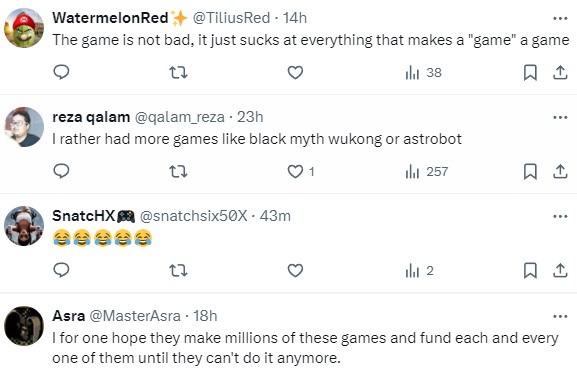This screenshot has width=577, height=375.
Task: Share SnatcHX's tweet
Action: [x=560, y=270]
